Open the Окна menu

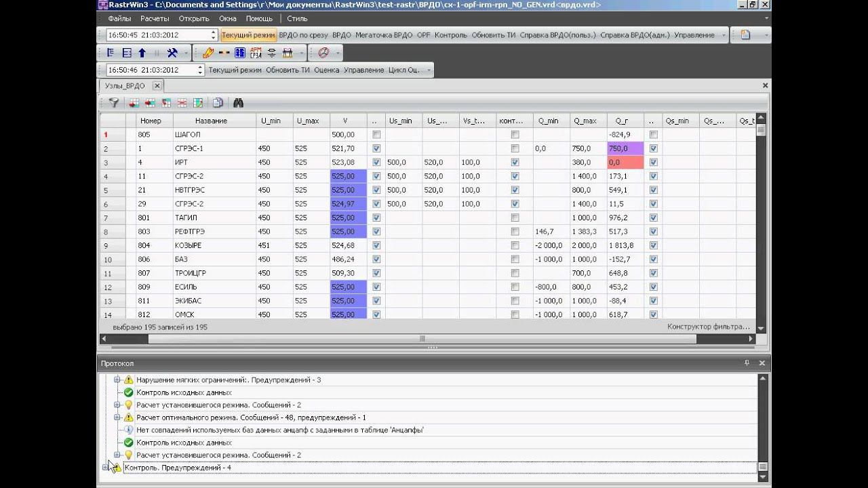pyautogui.click(x=228, y=19)
